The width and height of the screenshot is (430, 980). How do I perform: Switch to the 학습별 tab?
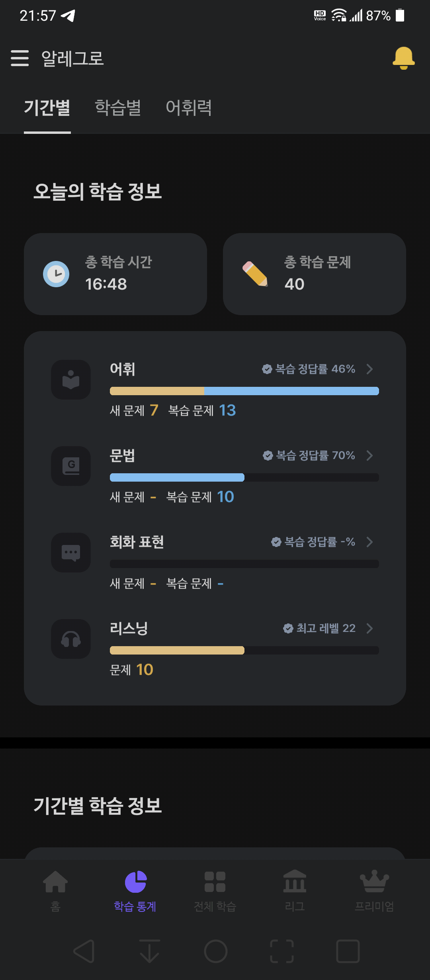tap(118, 108)
